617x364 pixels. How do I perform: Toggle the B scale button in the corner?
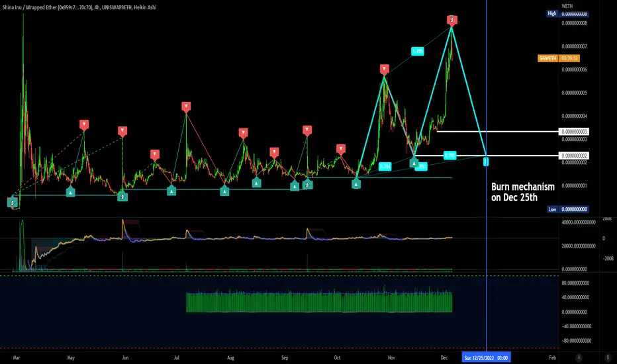point(608,357)
